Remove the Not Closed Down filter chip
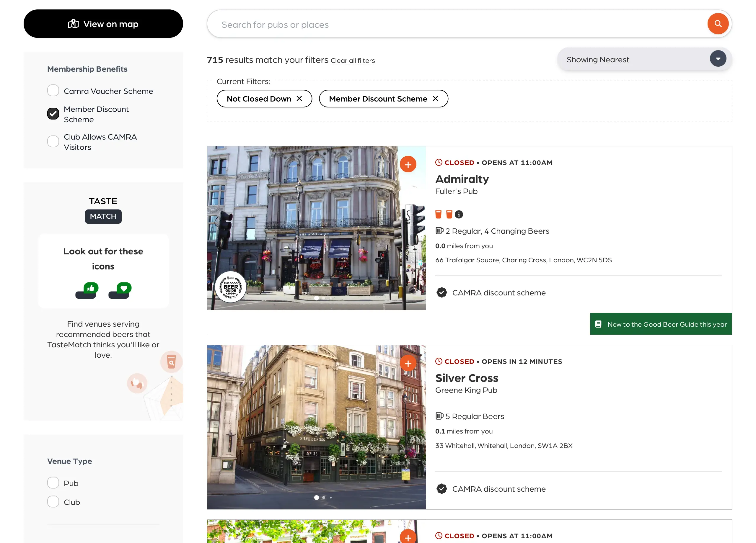The width and height of the screenshot is (756, 543). [x=299, y=99]
